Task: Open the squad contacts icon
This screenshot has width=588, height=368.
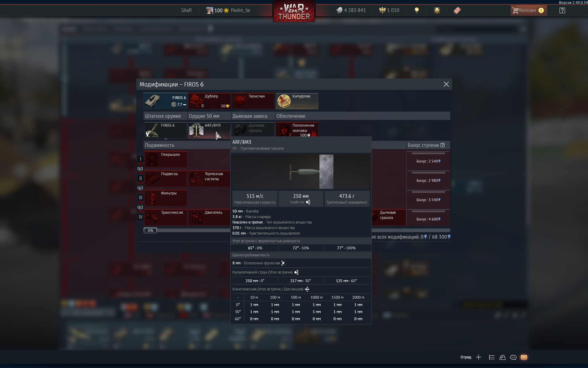Action: (503, 357)
